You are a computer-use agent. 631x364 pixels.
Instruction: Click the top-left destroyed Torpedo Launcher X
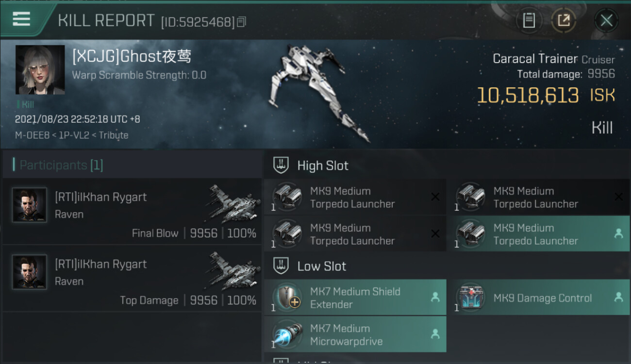coord(435,197)
